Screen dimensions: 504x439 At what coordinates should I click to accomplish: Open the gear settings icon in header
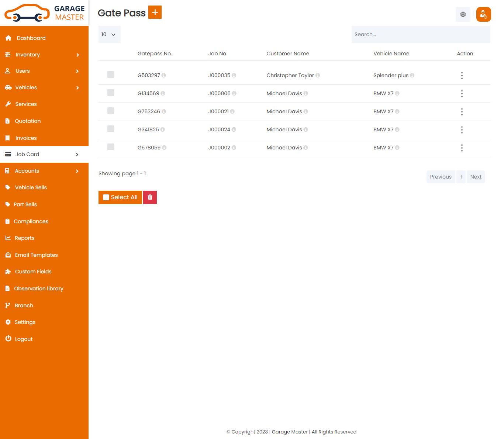[x=463, y=14]
